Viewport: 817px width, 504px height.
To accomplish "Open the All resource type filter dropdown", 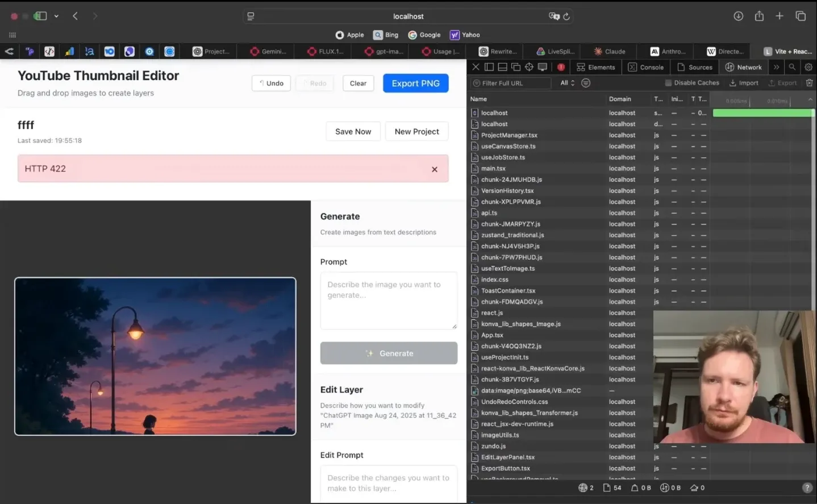I will tap(567, 83).
